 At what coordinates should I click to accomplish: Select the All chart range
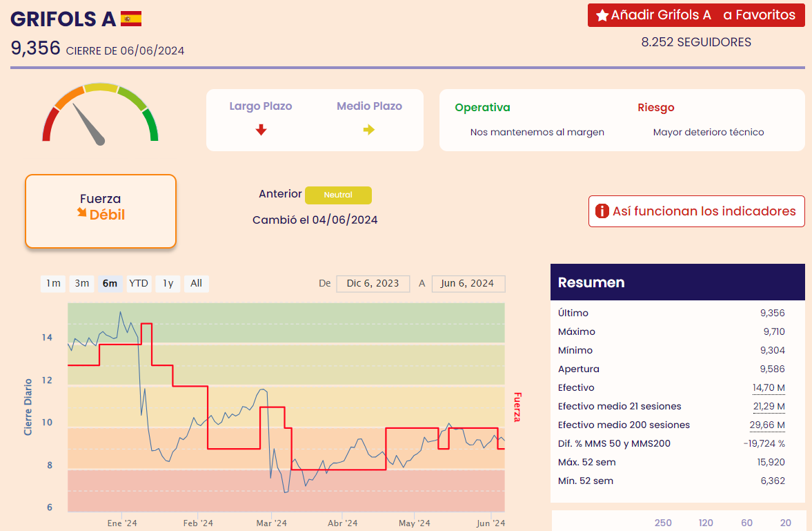tap(196, 284)
